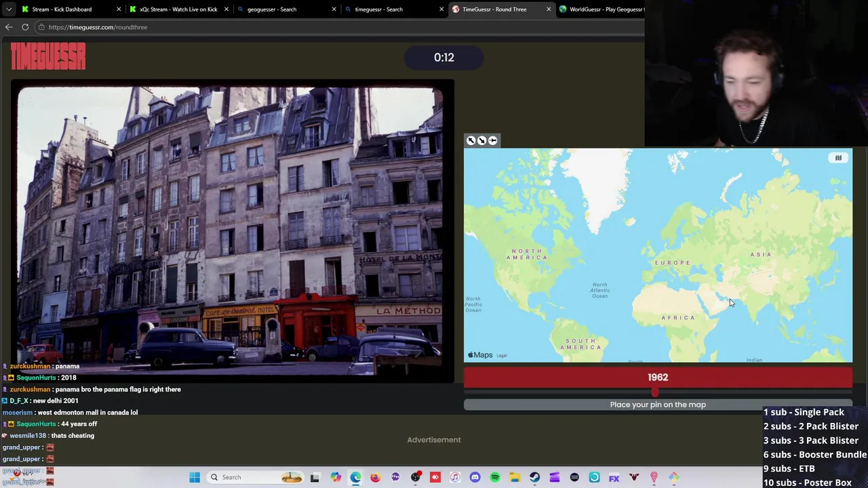Open the Windows Start menu
This screenshot has height=488, width=868.
(x=195, y=477)
